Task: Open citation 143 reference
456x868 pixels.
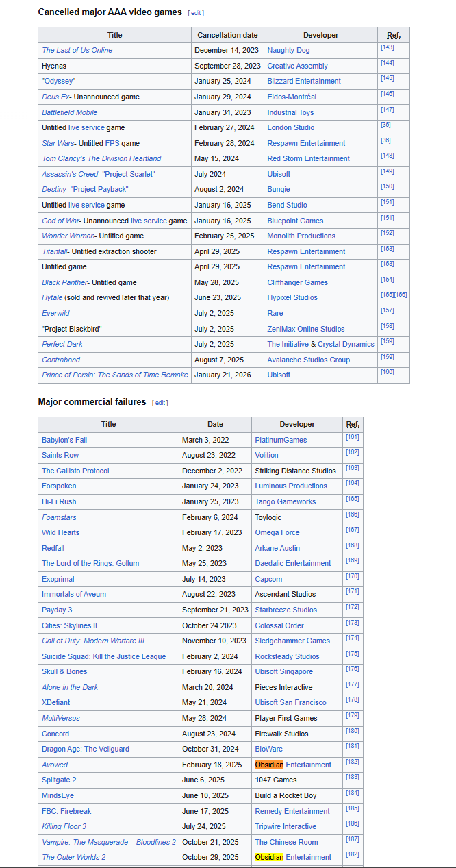Action: click(387, 47)
